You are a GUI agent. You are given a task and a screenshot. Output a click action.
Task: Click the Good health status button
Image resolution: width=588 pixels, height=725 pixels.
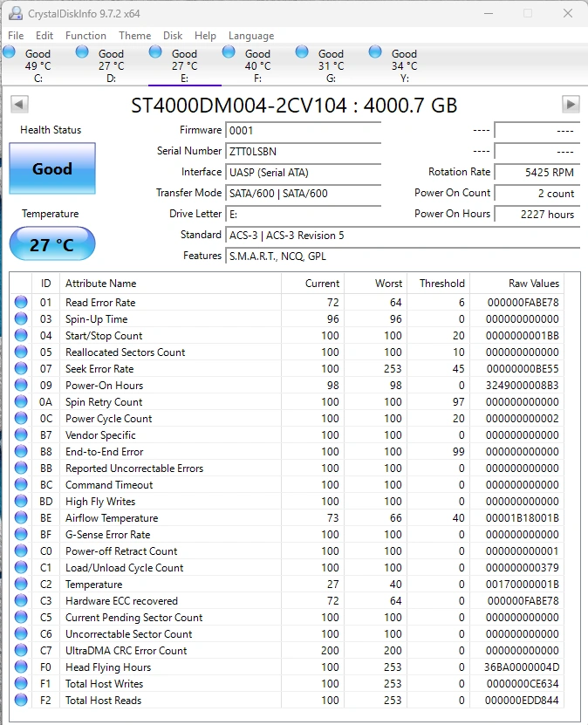point(52,169)
